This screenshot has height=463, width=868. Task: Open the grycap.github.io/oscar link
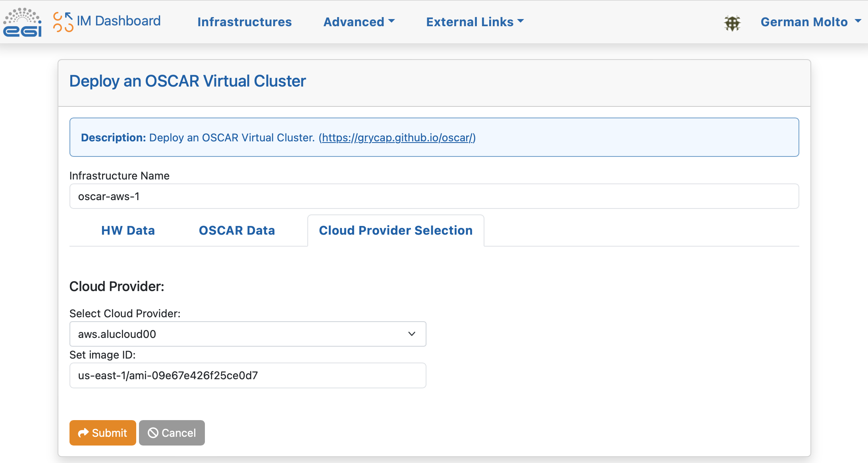pos(397,137)
